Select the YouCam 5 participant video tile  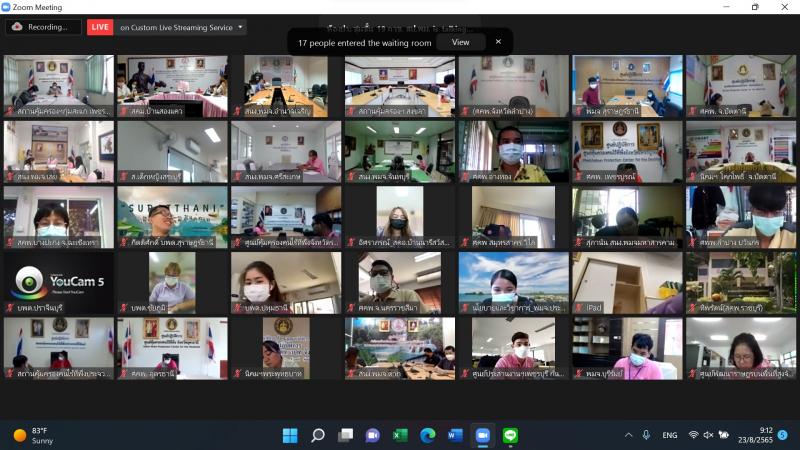point(59,283)
